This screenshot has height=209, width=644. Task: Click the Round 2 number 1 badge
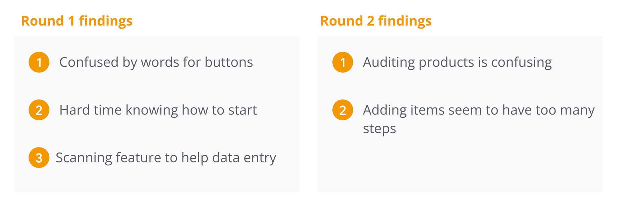point(343,62)
